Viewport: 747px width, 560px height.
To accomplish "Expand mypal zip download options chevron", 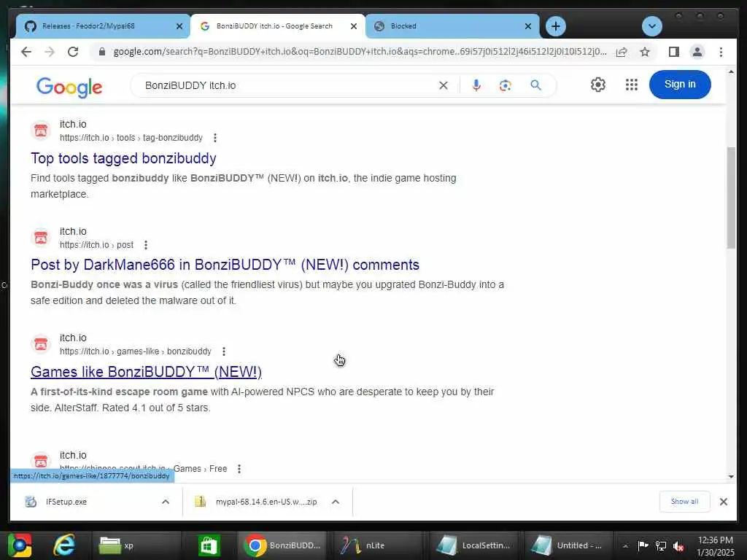I will click(336, 502).
